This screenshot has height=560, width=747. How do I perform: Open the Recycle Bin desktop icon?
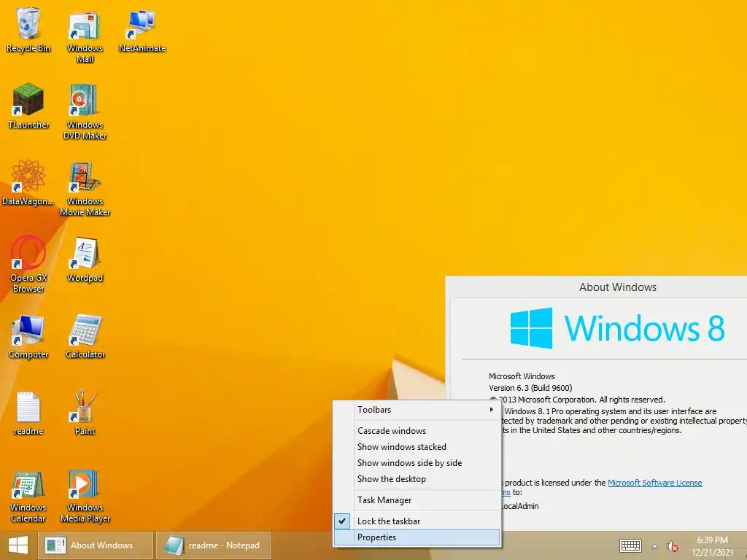pyautogui.click(x=28, y=30)
